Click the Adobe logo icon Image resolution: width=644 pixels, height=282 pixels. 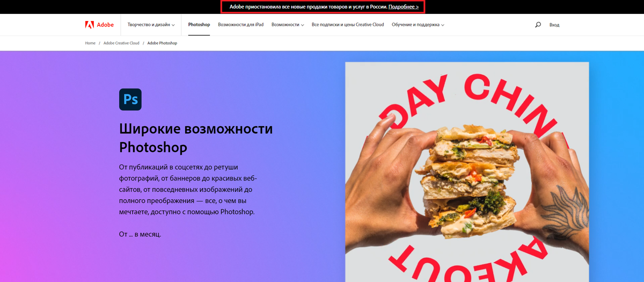coord(90,25)
